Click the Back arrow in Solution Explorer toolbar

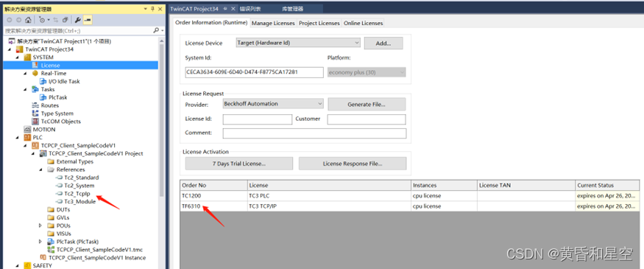[x=10, y=20]
